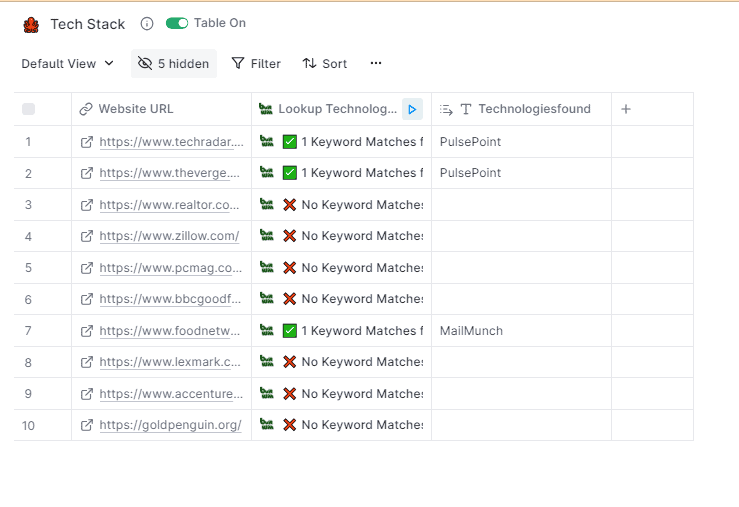The height and width of the screenshot is (507, 739).
Task: Click red X status in pcmag row
Action: pyautogui.click(x=289, y=268)
